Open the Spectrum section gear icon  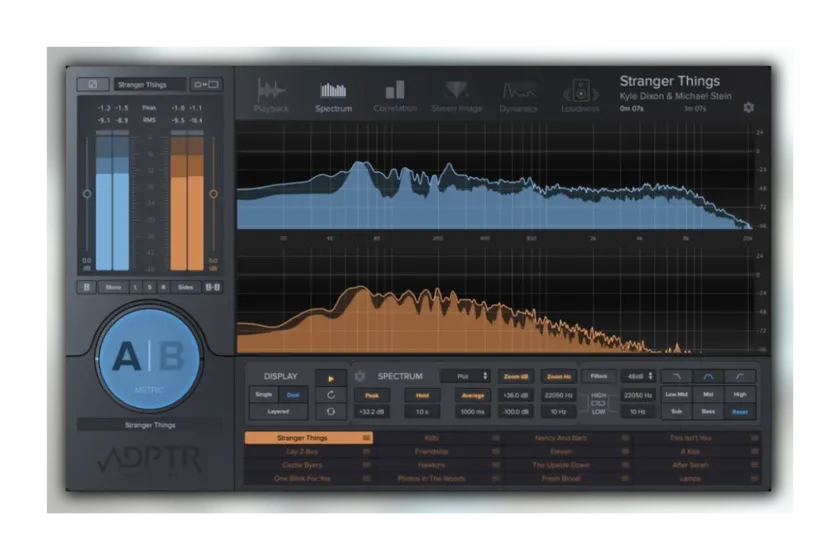[x=360, y=376]
